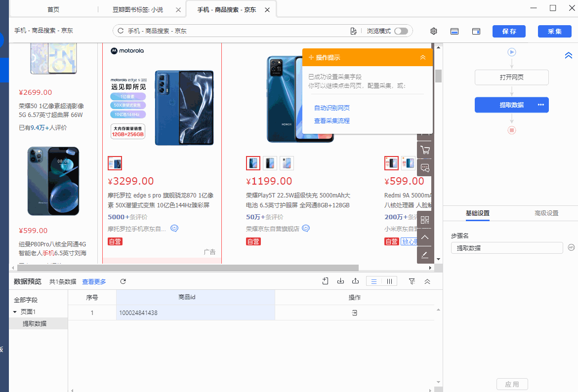Select the 打开网页 workflow step

click(512, 78)
